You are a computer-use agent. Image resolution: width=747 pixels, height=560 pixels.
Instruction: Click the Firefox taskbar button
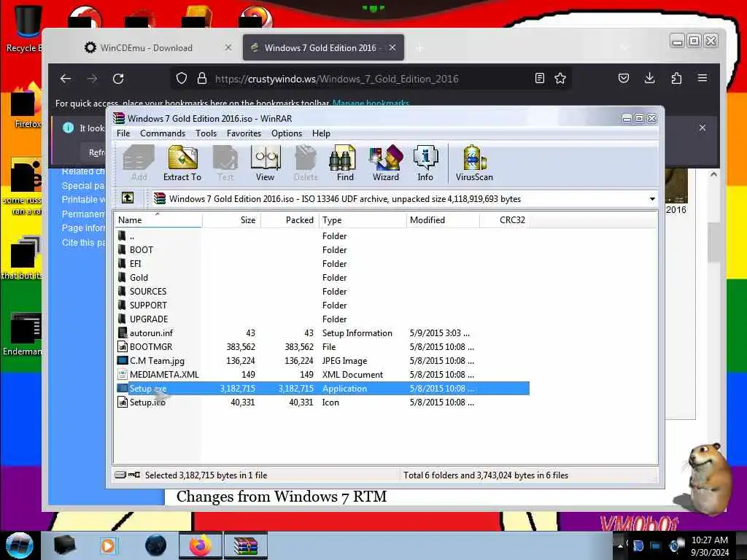[201, 545]
